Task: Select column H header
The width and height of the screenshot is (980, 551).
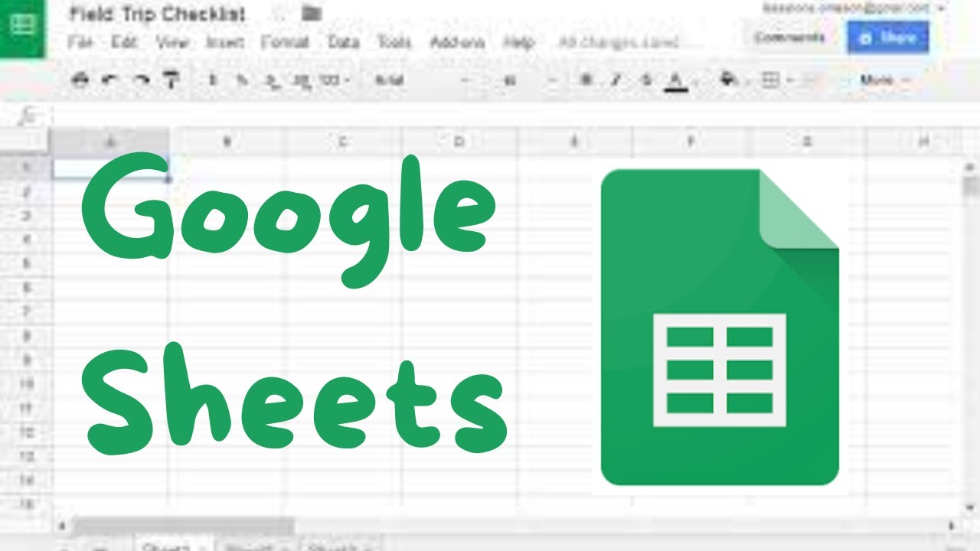Action: [913, 142]
